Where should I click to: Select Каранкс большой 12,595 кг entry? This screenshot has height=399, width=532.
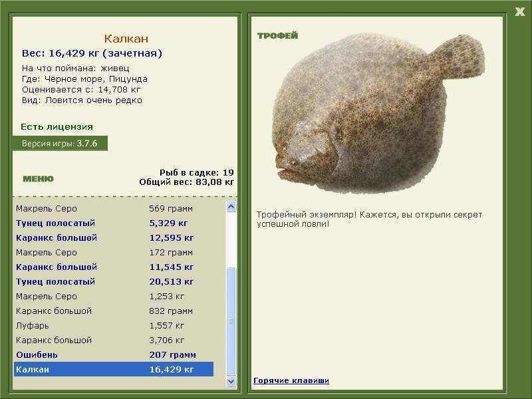114,237
